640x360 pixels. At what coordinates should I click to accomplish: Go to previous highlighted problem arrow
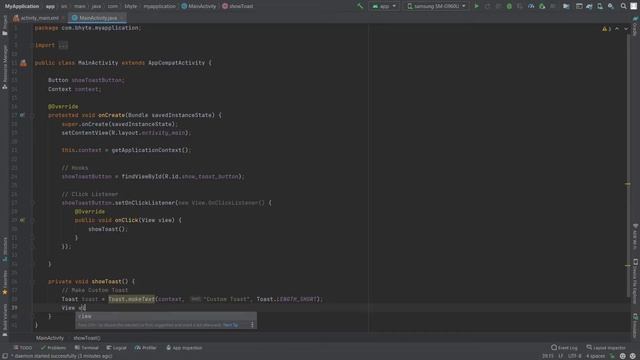(x=617, y=29)
